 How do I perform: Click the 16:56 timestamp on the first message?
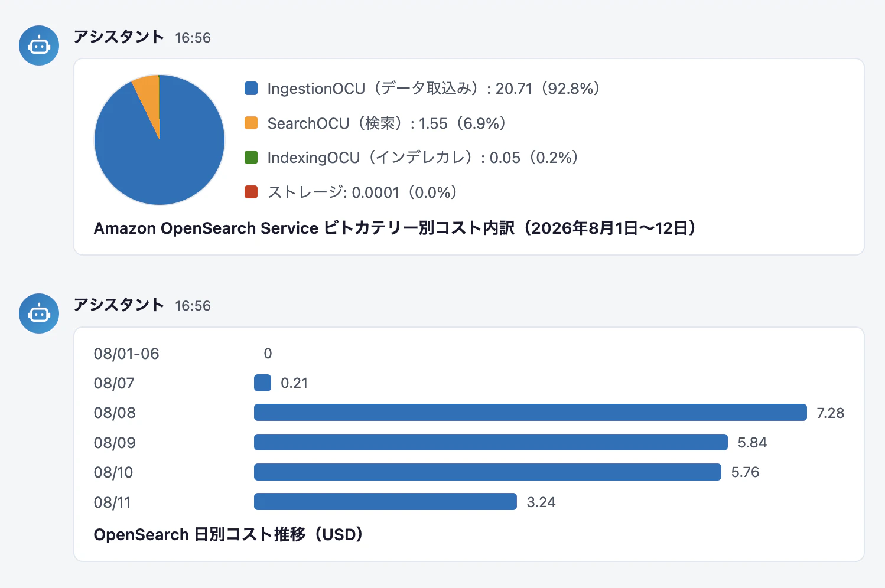pos(193,38)
